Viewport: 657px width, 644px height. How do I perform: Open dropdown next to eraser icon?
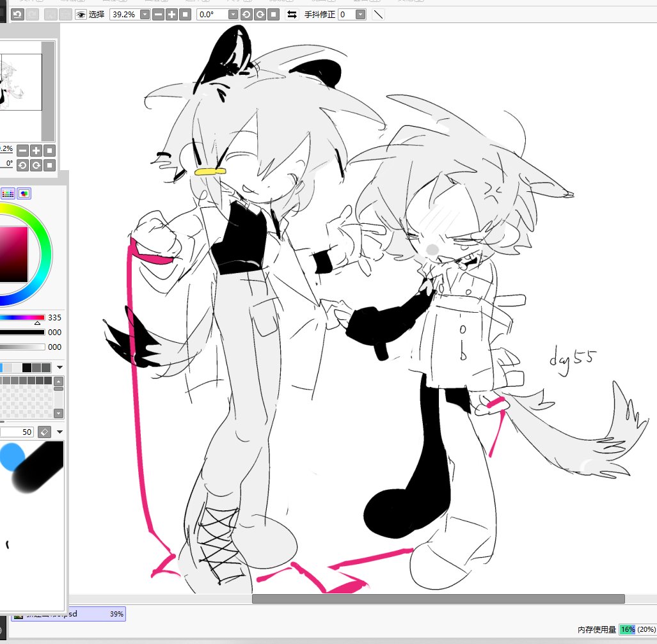click(x=59, y=432)
